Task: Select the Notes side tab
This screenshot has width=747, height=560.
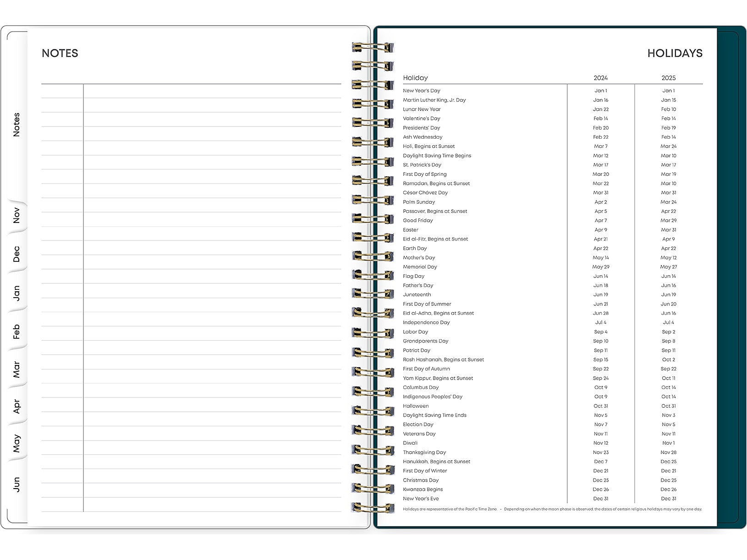Action: 16,125
